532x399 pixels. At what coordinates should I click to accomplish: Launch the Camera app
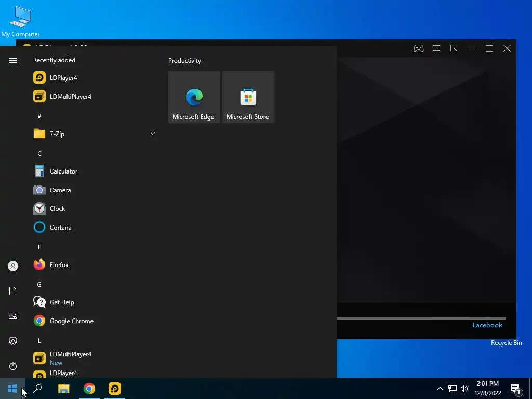(94, 190)
